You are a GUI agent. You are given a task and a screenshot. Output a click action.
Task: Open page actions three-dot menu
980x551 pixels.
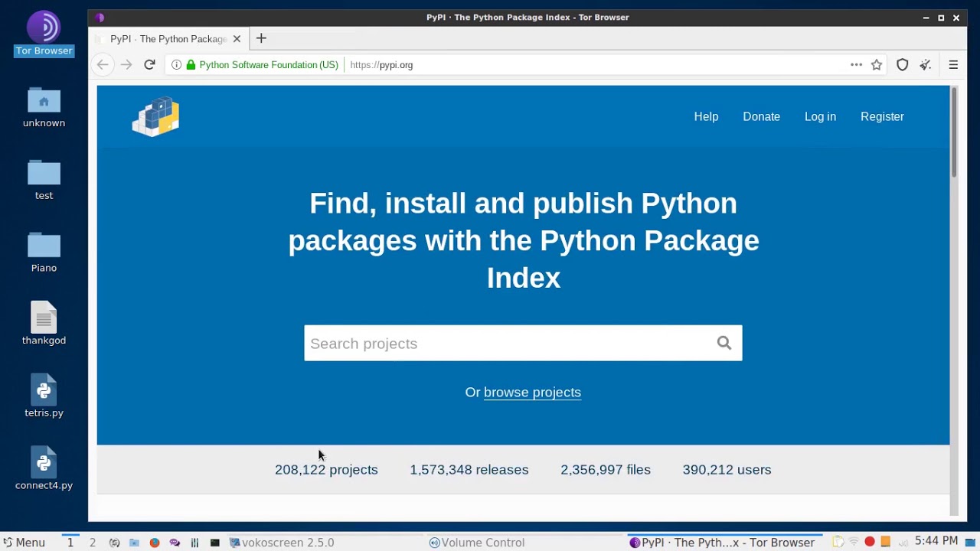(x=856, y=65)
